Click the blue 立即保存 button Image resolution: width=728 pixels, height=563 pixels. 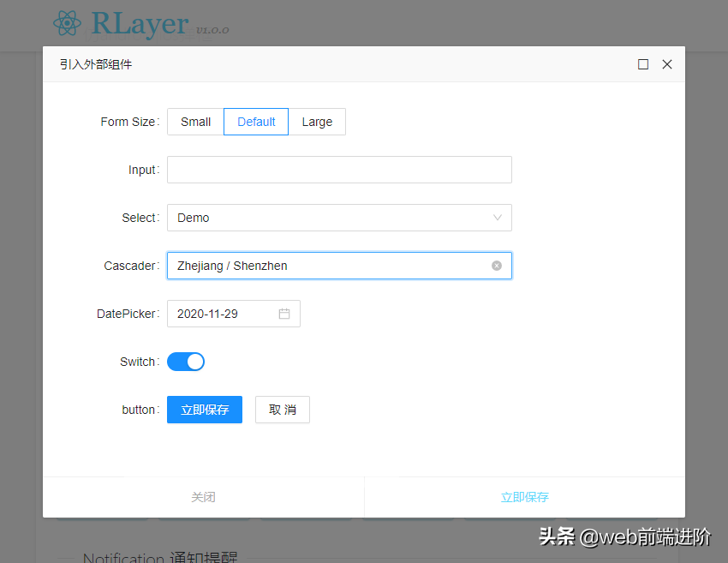click(x=204, y=410)
